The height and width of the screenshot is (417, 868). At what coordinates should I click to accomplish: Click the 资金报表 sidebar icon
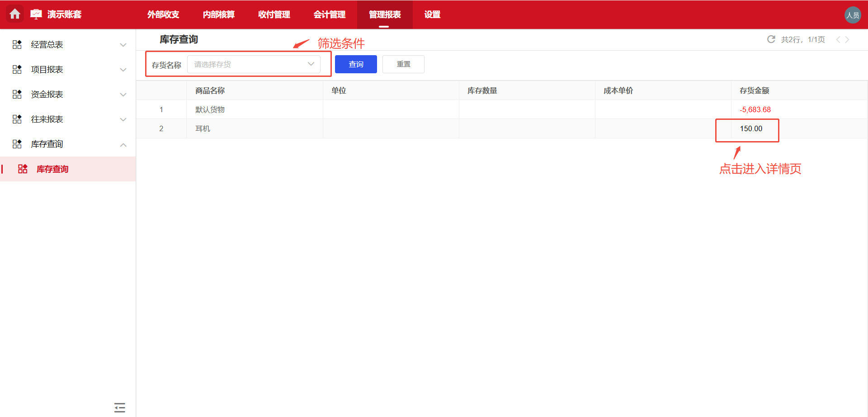(x=17, y=94)
